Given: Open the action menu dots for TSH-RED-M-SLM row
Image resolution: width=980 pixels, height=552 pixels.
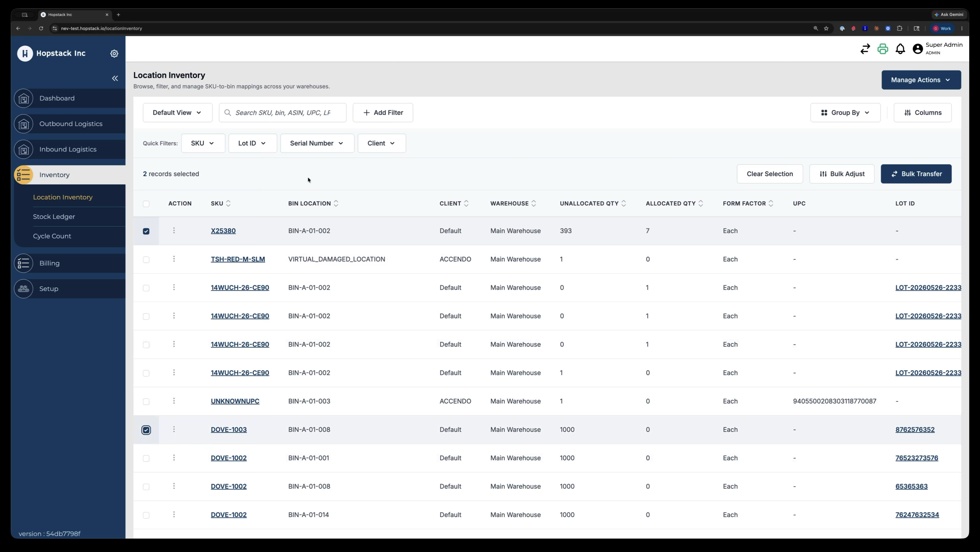Looking at the screenshot, I should (x=174, y=259).
